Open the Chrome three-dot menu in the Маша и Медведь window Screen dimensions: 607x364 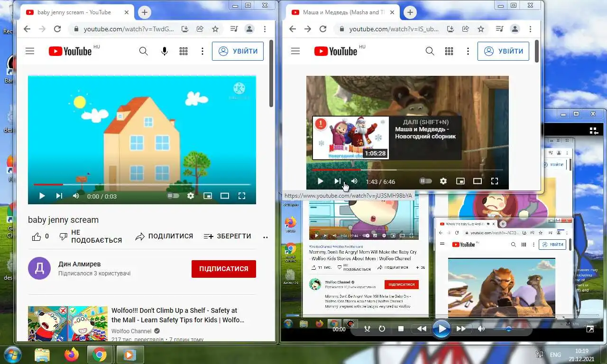click(530, 29)
